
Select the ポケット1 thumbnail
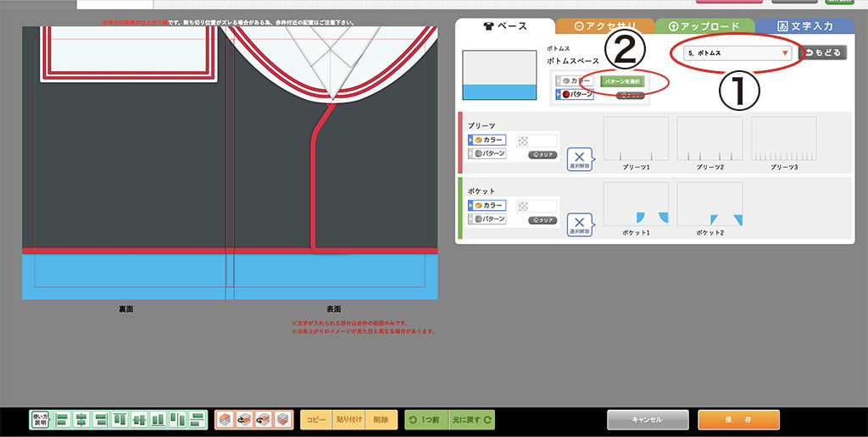636,204
